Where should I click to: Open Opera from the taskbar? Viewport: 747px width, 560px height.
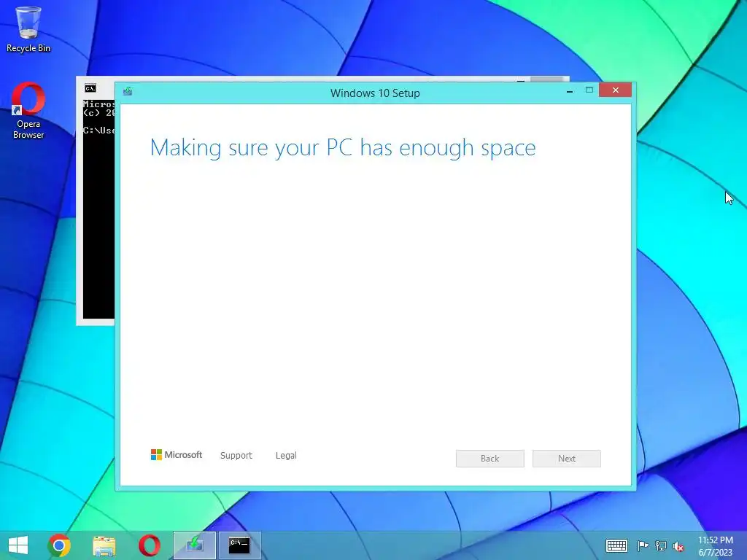click(149, 545)
